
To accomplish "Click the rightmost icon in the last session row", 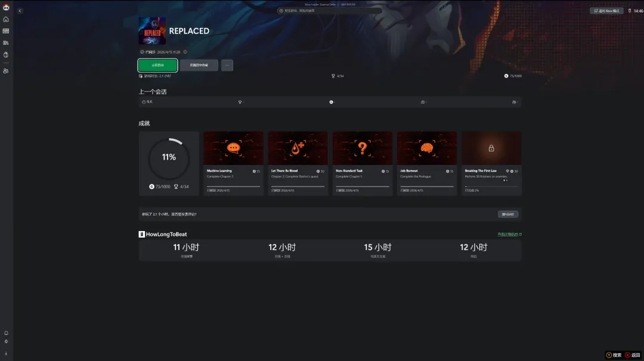I will pos(514,102).
